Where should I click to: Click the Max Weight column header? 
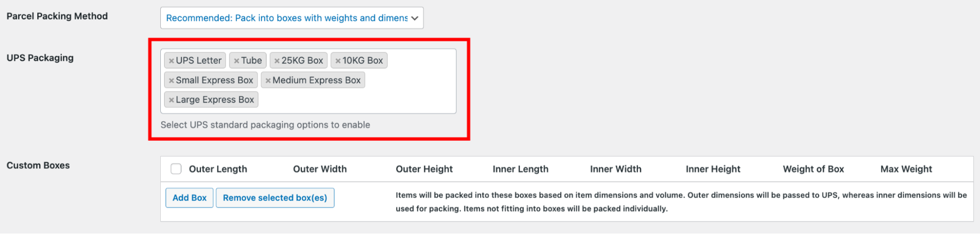906,169
